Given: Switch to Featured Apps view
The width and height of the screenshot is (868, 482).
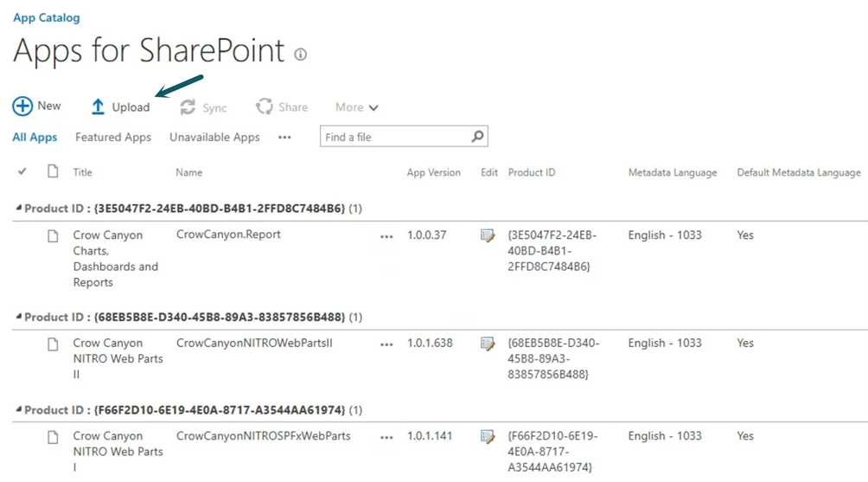Looking at the screenshot, I should pos(112,137).
